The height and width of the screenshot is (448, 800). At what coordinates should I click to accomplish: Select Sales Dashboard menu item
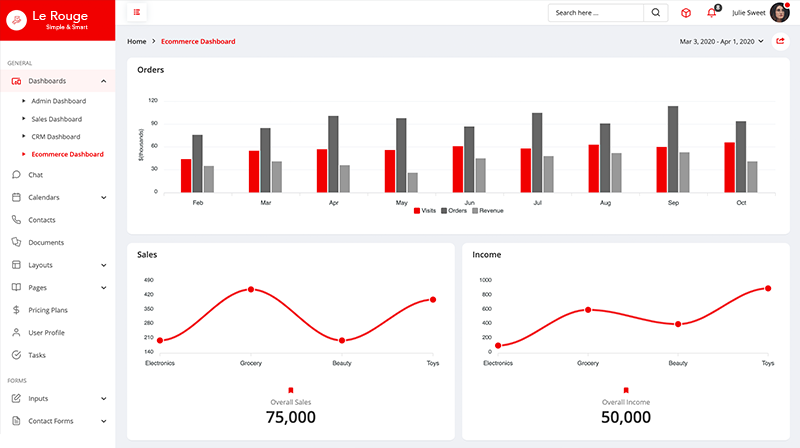tap(56, 119)
